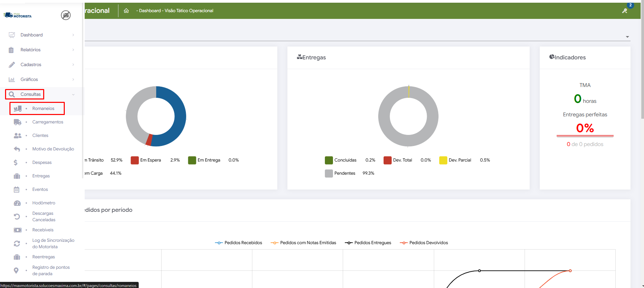Expand the Relatórios menu chevron
The image size is (644, 288).
[x=73, y=50]
